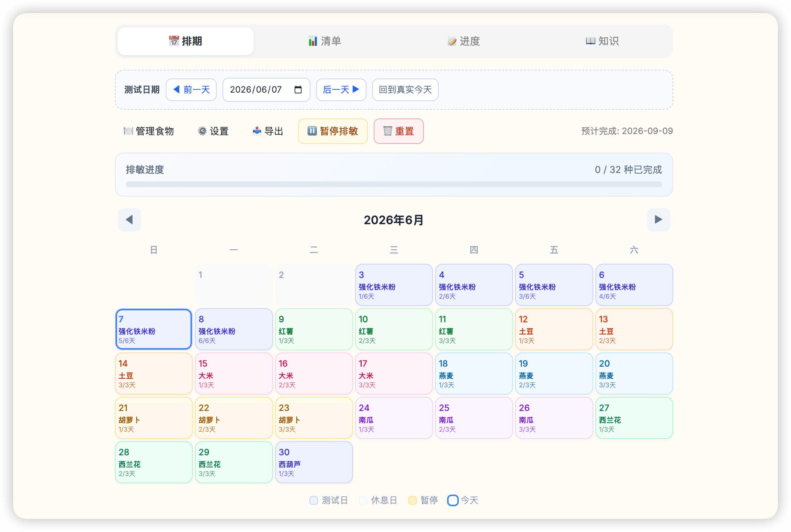Open the 清单 tab

(x=325, y=41)
